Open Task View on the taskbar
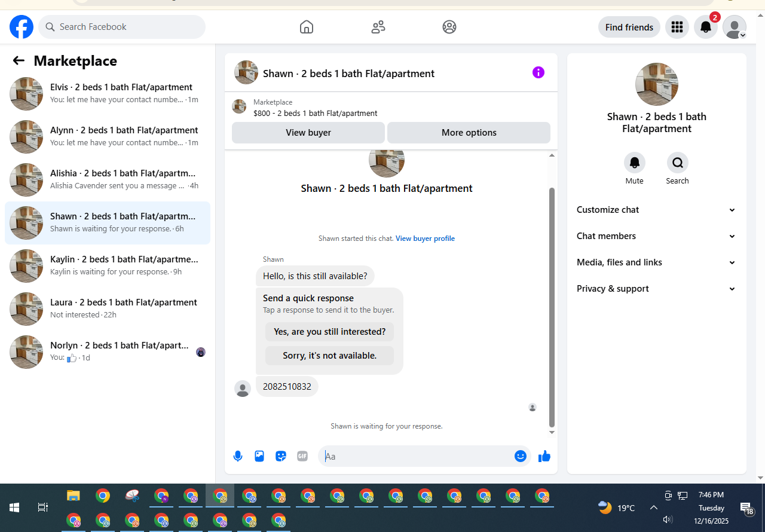This screenshot has height=532, width=765. [x=43, y=507]
